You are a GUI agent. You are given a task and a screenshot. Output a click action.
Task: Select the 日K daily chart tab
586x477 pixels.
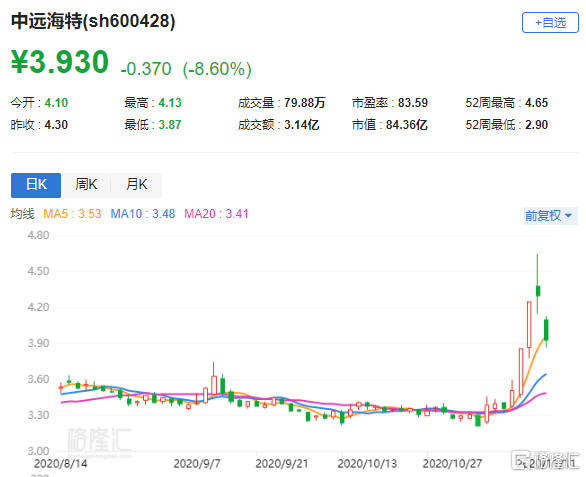(x=36, y=185)
